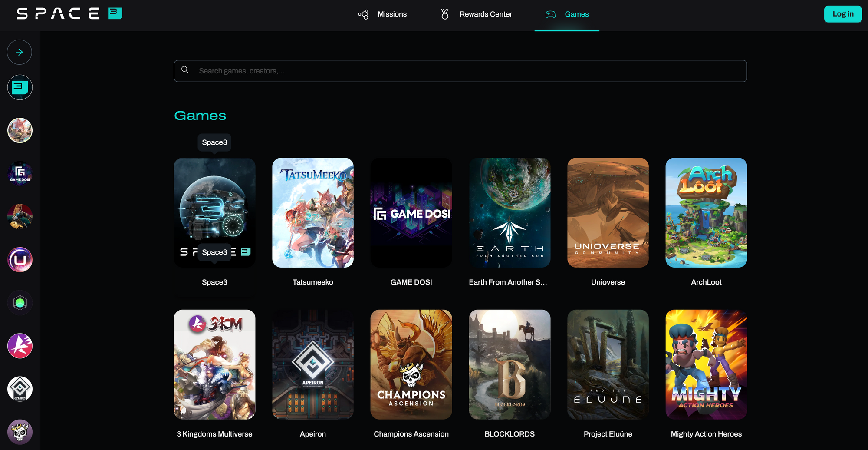Open the Missions tab
Image resolution: width=868 pixels, height=450 pixels.
(x=382, y=14)
